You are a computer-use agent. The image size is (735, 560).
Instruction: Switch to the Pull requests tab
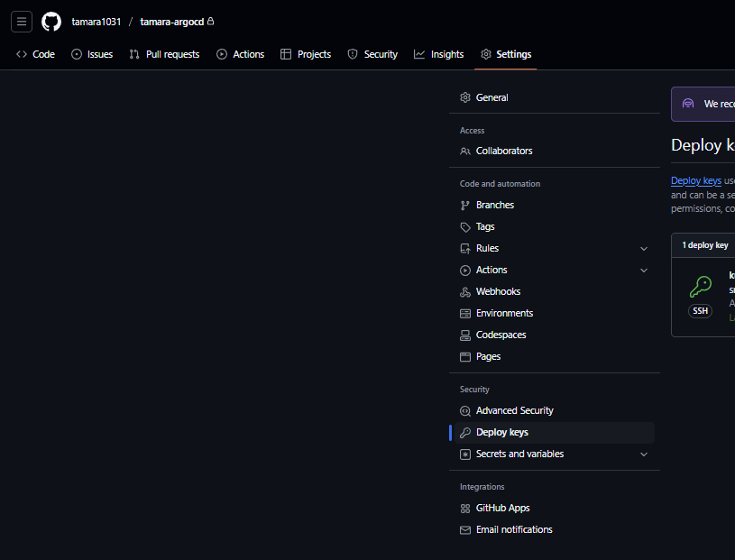coord(164,54)
